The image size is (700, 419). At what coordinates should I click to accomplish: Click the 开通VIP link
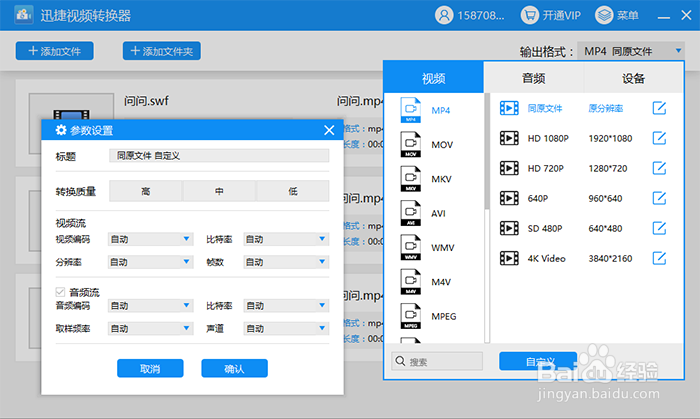point(561,16)
